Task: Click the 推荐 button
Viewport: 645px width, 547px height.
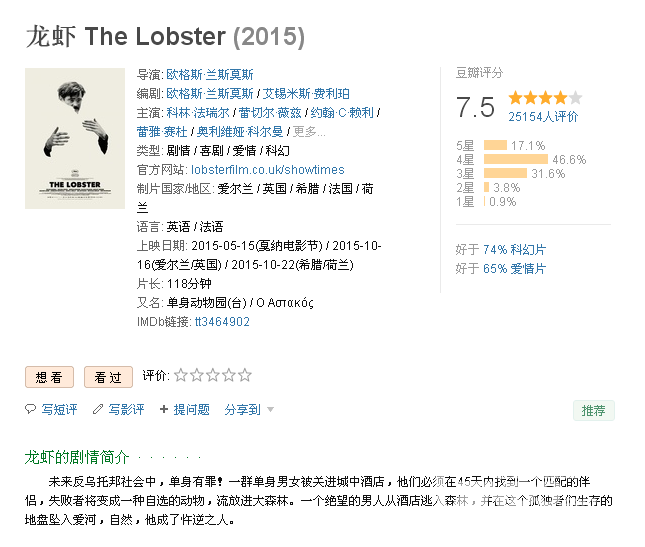Action: tap(594, 410)
